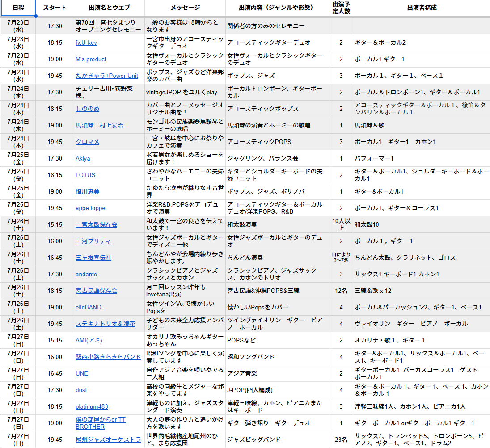Select the スタート column header
Image resolution: width=490 pixels, height=448 pixels.
pos(55,8)
